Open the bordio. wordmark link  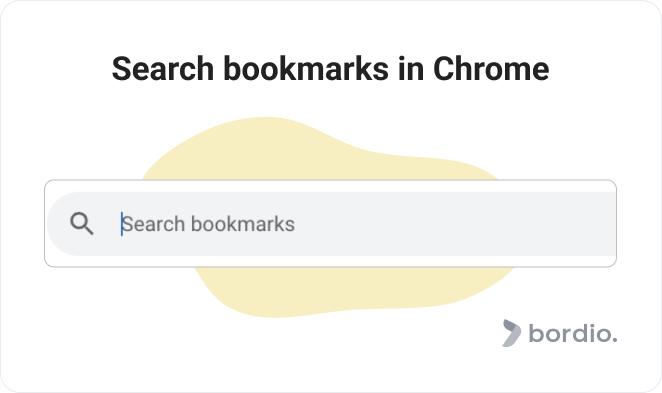[572, 333]
